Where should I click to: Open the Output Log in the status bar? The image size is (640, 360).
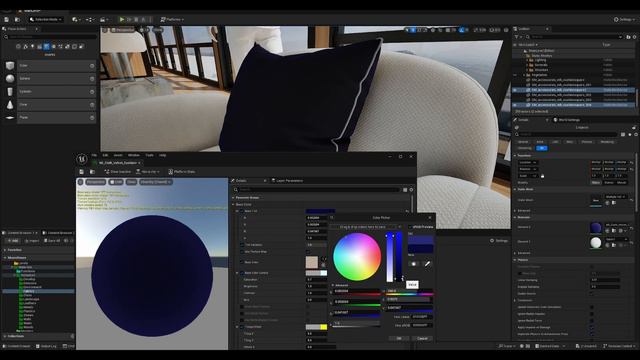click(47, 346)
